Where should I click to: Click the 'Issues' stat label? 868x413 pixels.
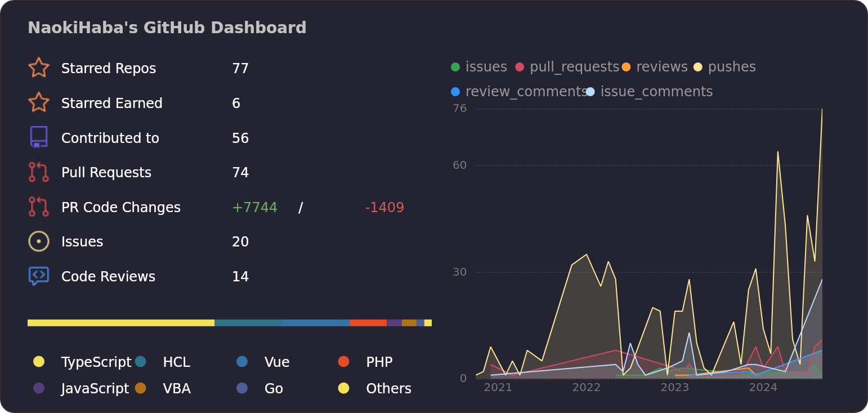[82, 242]
